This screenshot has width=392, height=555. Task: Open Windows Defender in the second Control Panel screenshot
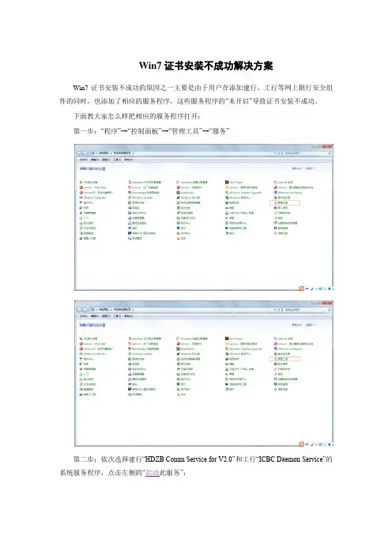[92, 354]
